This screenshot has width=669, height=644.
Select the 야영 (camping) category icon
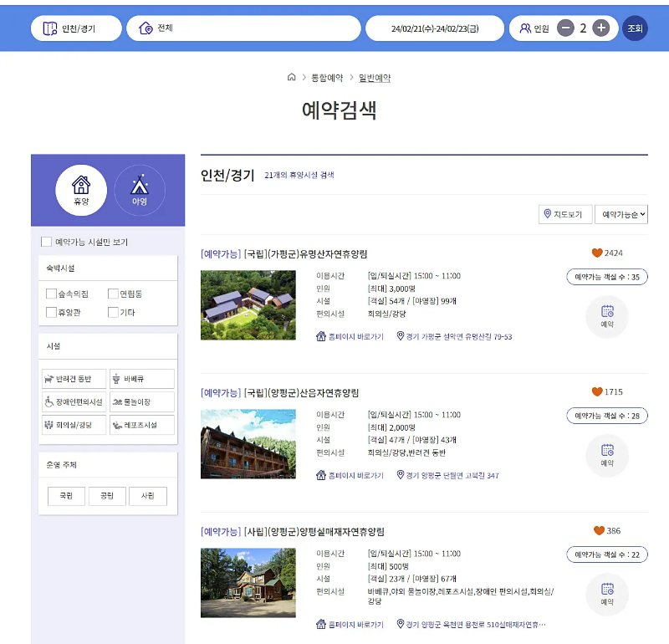(x=139, y=190)
